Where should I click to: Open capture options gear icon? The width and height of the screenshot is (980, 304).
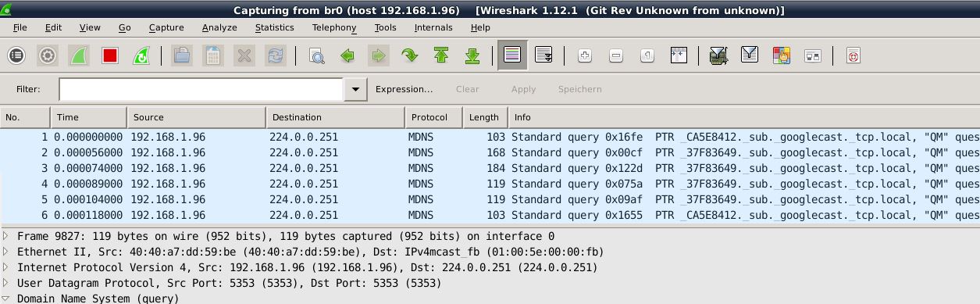(x=48, y=55)
